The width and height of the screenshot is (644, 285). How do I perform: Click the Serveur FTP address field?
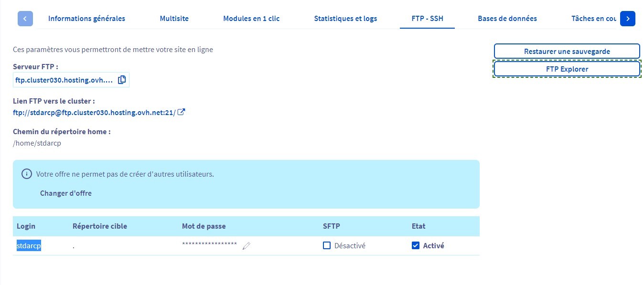pos(64,80)
